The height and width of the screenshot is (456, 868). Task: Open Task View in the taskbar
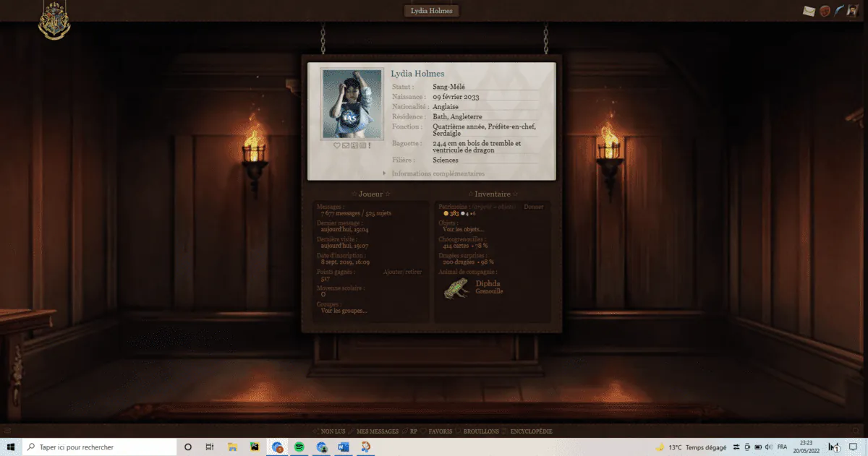210,447
